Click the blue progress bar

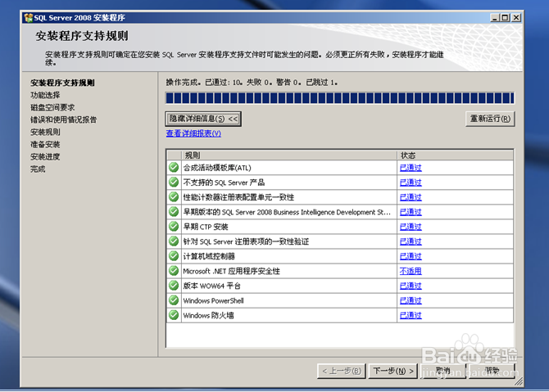click(x=339, y=98)
